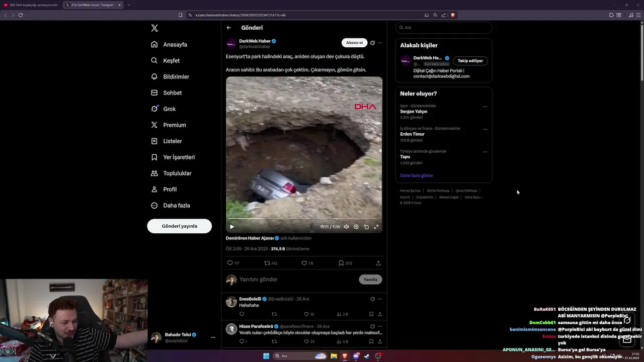Open Premium from the sidebar

[169, 125]
